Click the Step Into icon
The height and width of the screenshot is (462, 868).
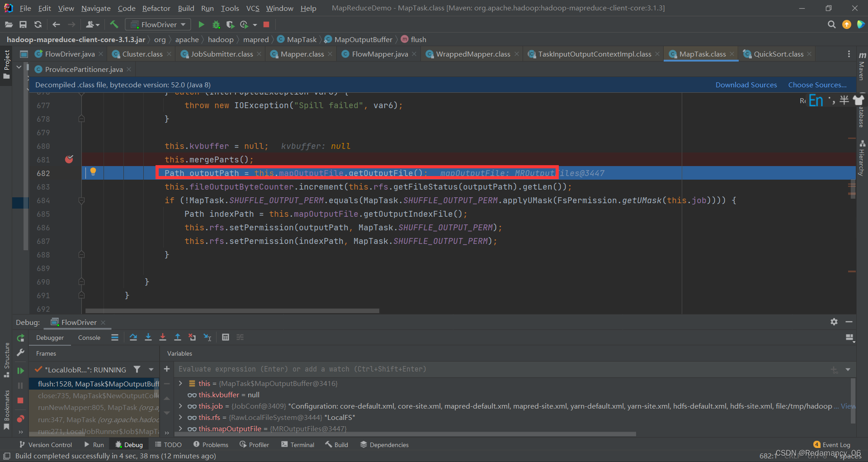[148, 337]
